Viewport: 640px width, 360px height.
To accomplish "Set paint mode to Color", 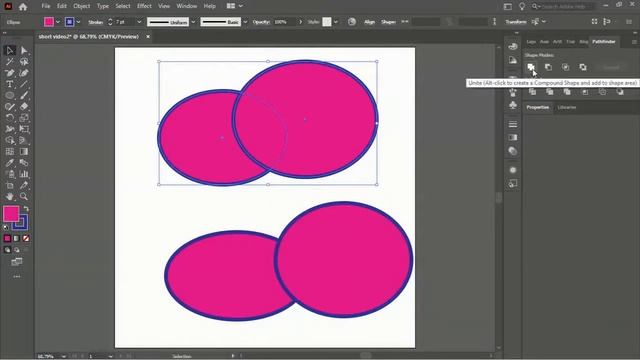I will point(7,238).
